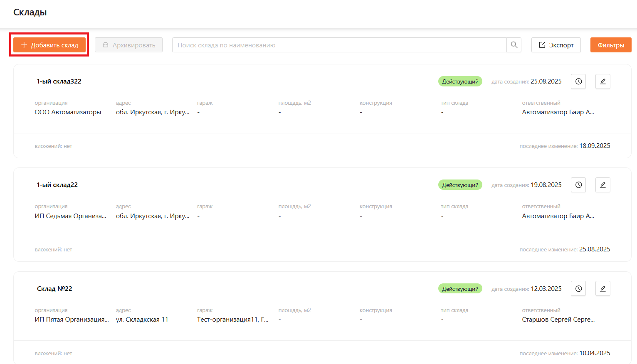
Task: Click address ул. Складская 11
Action: tap(142, 320)
